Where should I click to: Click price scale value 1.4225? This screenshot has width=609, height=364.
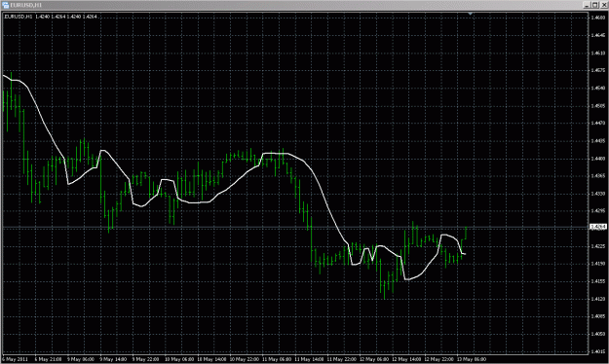point(597,246)
